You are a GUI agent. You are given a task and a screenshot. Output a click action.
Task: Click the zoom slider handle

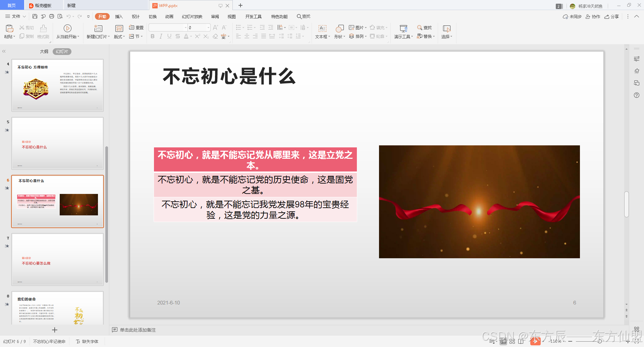click(x=599, y=341)
